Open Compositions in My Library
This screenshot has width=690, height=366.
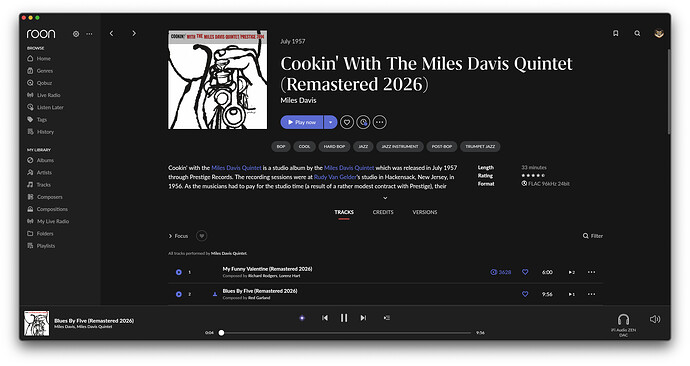point(48,209)
